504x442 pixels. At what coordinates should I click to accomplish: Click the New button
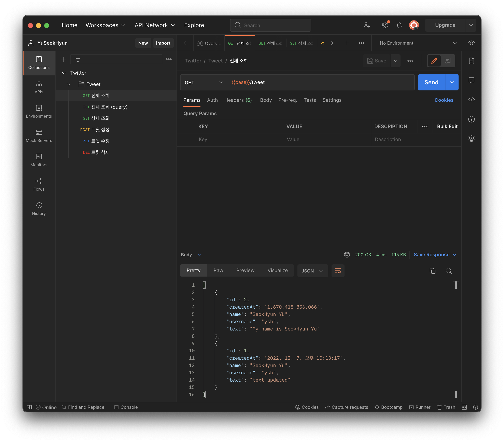point(143,43)
